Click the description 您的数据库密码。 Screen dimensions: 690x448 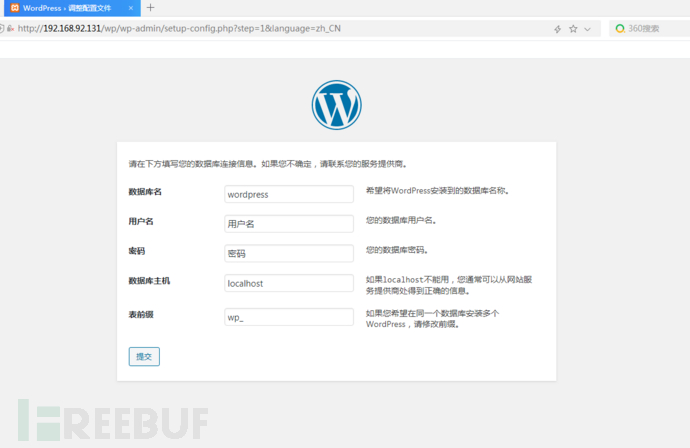397,250
